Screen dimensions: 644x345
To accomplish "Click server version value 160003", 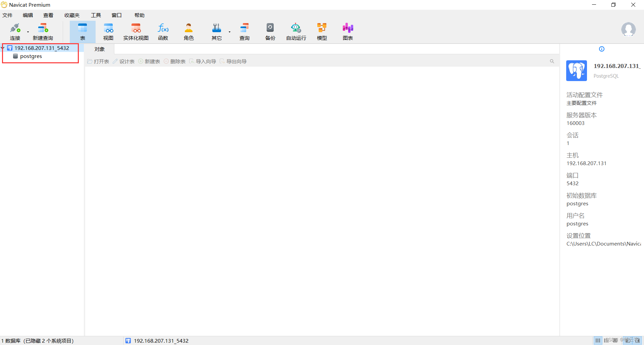I will tap(576, 123).
